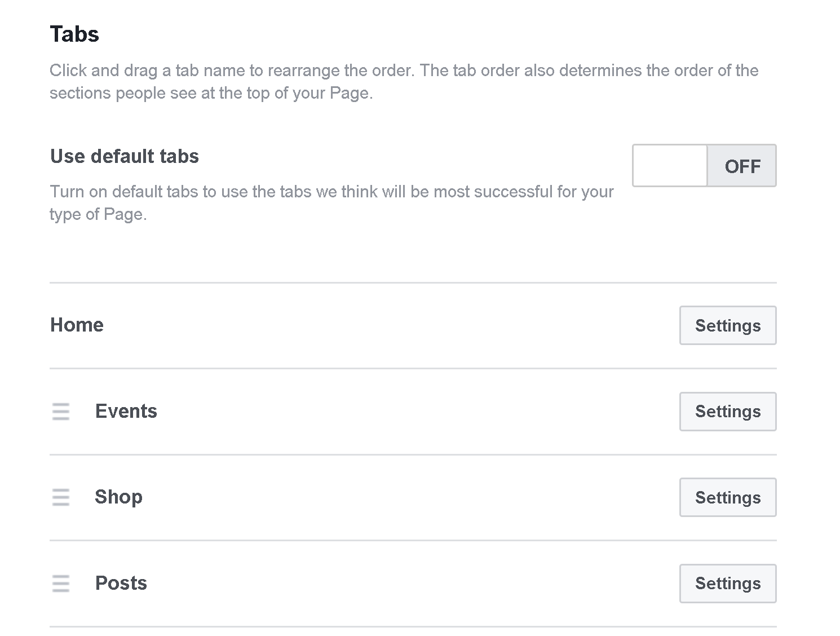Screen dimensions: 840x636
Task: Open Settings for the Posts tab
Action: pyautogui.click(x=727, y=584)
